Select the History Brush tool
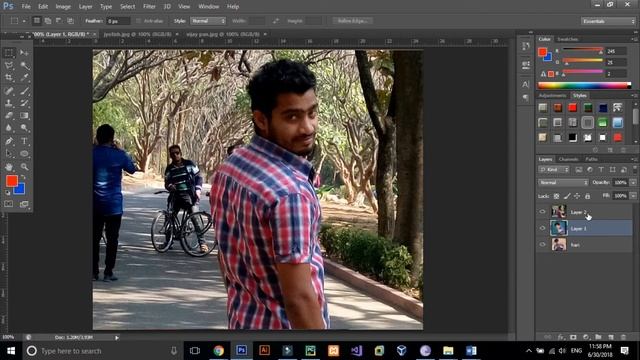 [24, 103]
